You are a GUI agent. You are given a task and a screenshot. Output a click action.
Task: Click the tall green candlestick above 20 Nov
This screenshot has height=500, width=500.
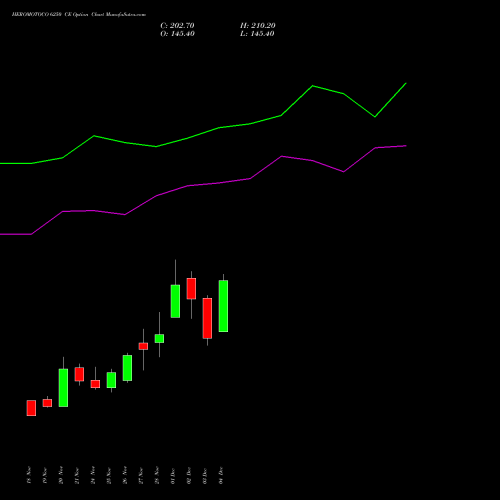pyautogui.click(x=63, y=388)
